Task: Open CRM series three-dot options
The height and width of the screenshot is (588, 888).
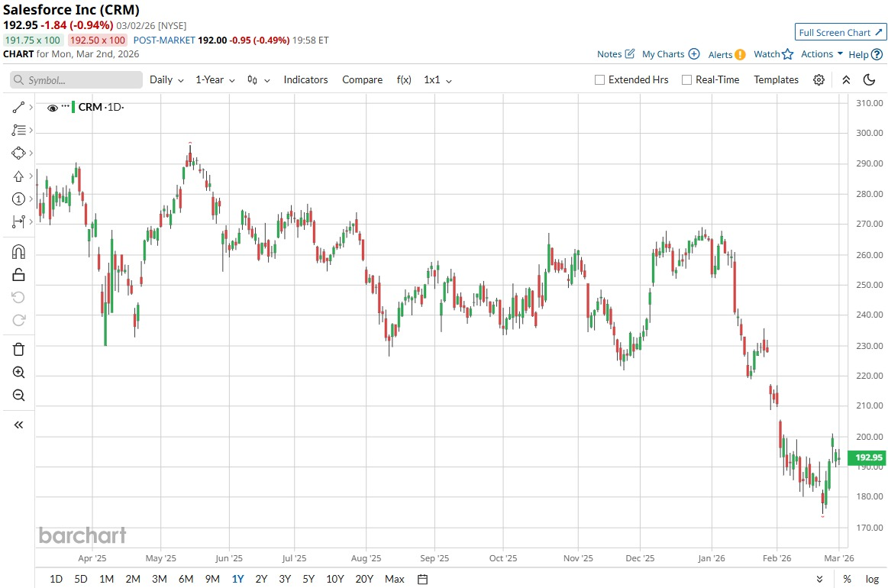Action: [x=65, y=106]
